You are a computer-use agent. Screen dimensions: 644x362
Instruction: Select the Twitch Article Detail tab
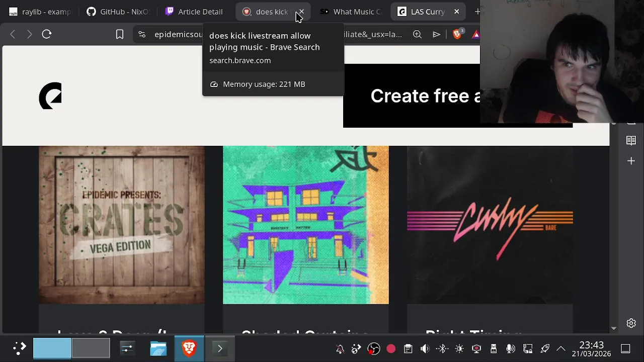click(x=195, y=12)
